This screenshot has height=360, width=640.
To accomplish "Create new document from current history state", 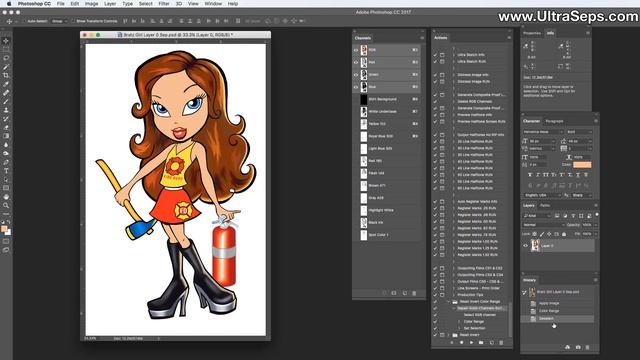I will click(567, 347).
